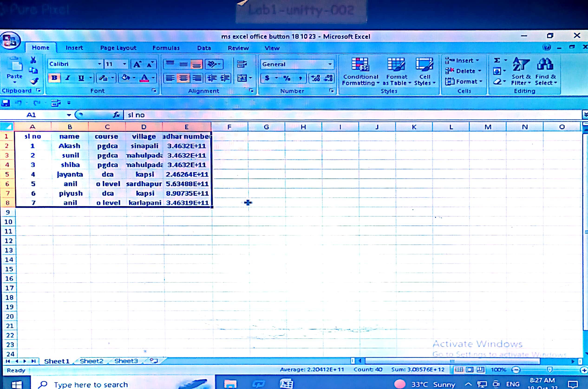Image resolution: width=588 pixels, height=389 pixels.
Task: Click Increase Decimal icon
Action: (315, 78)
